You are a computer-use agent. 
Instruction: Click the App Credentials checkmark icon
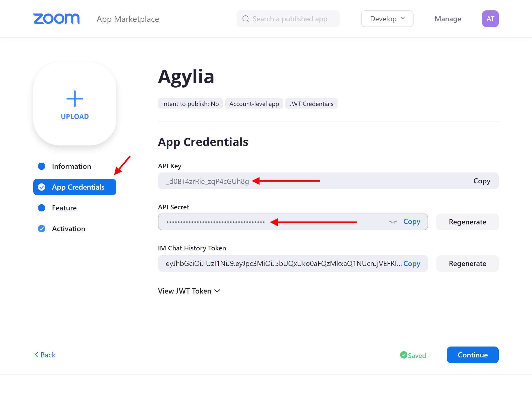[x=42, y=187]
